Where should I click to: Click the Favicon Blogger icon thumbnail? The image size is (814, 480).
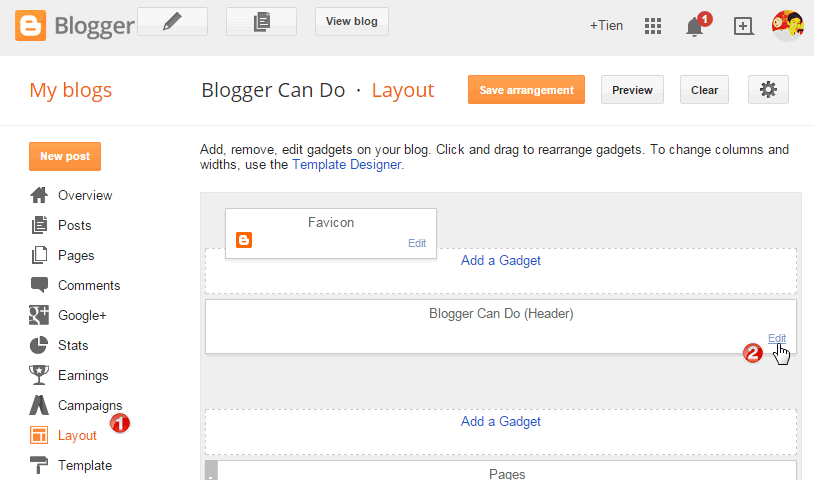244,240
